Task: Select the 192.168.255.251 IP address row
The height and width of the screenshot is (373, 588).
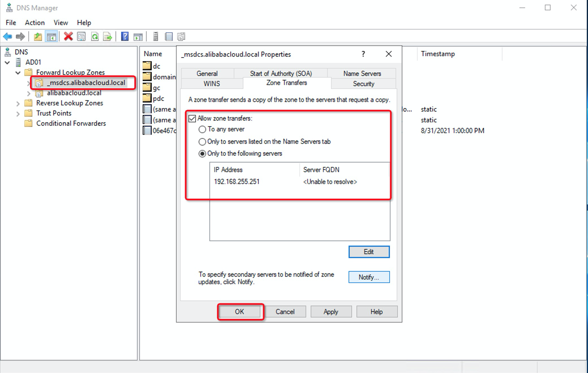Action: coord(237,182)
